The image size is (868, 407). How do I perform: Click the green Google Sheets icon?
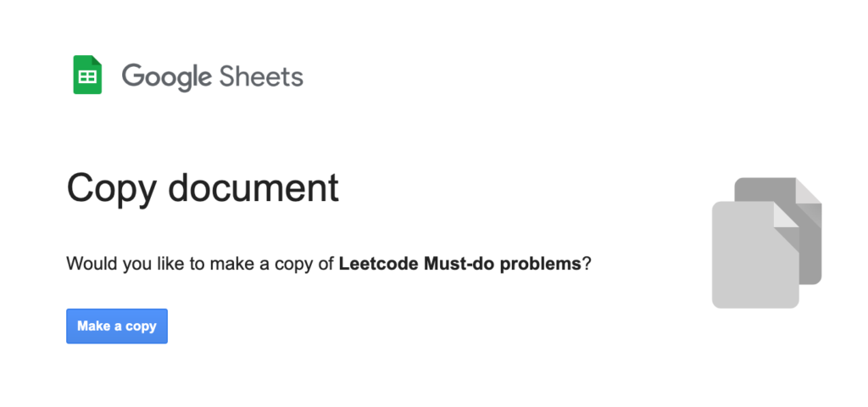click(86, 75)
